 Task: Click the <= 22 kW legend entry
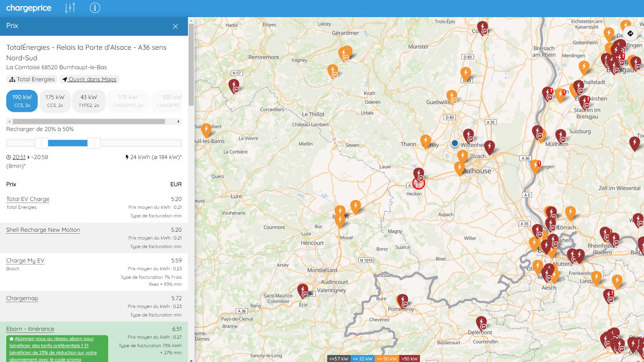pos(362,359)
